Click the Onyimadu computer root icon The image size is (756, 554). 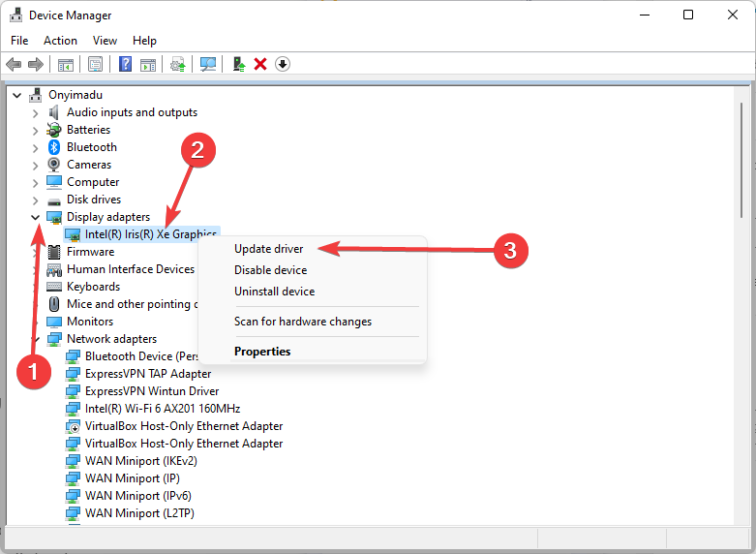[35, 95]
